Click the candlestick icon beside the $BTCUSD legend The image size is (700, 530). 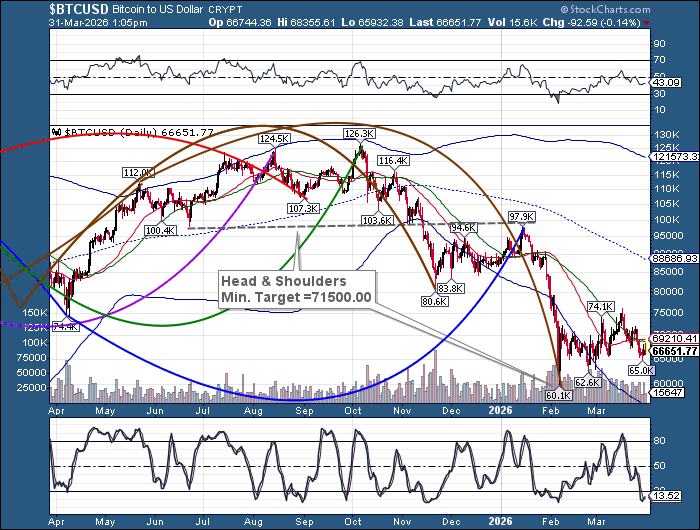[x=56, y=132]
